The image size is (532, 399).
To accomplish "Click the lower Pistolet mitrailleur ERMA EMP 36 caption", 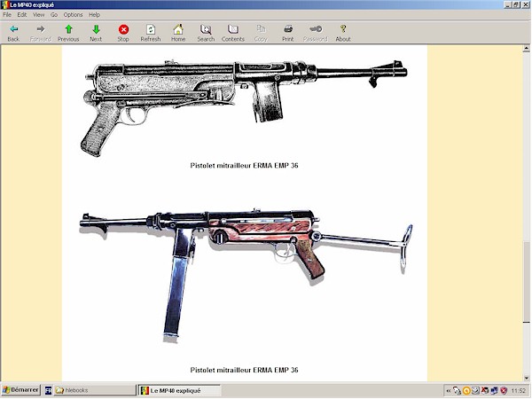I will [x=245, y=370].
